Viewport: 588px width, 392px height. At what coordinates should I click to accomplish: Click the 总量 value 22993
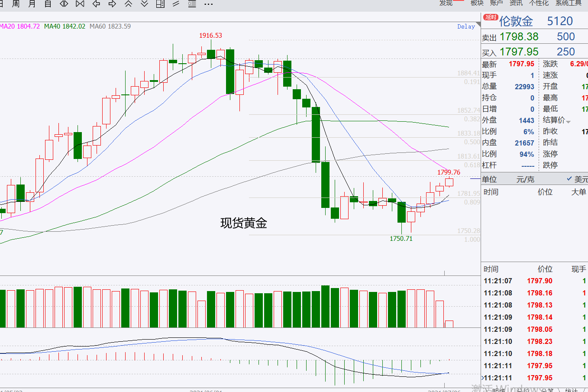point(524,87)
